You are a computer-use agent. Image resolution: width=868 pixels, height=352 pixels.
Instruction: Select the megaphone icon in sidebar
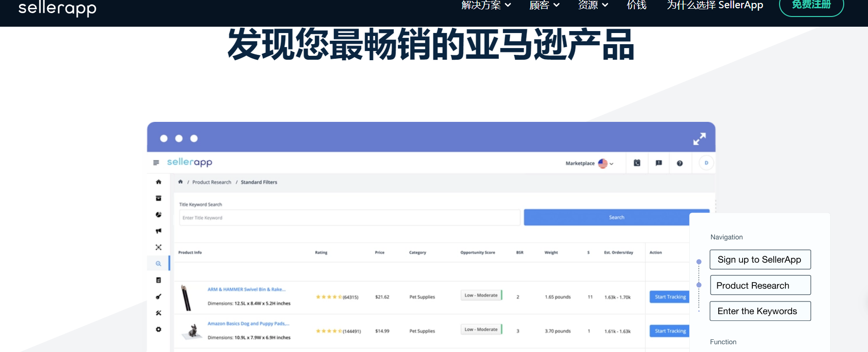[x=158, y=231]
